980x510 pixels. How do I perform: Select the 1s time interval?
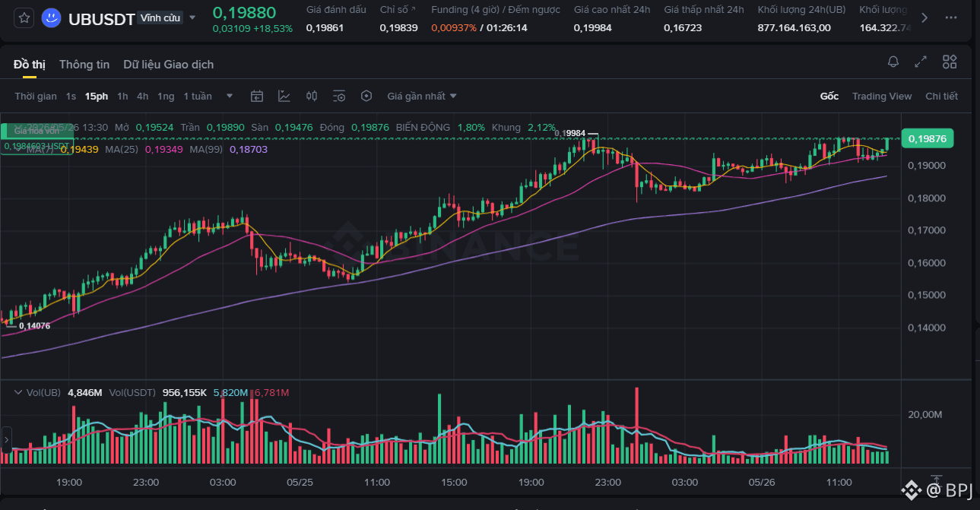(71, 96)
